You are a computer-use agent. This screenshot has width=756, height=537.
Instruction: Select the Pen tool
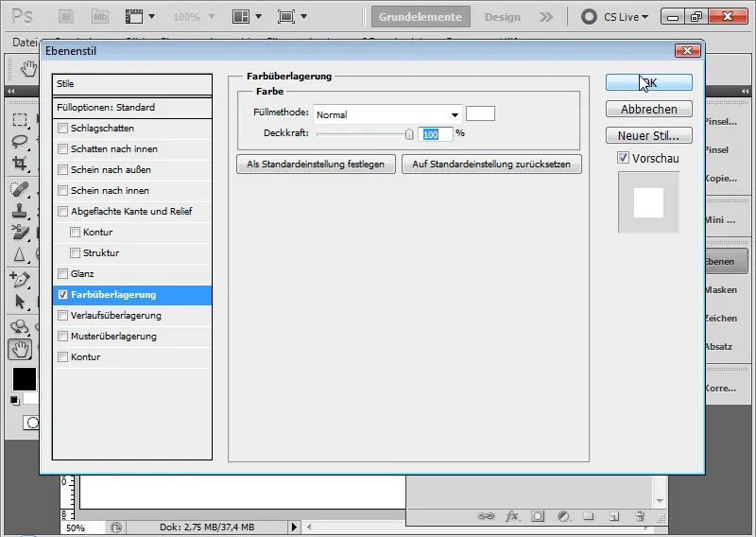pos(20,279)
